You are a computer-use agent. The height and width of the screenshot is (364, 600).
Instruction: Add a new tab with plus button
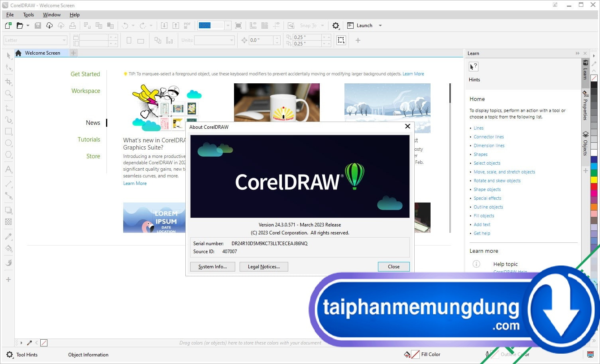[73, 53]
